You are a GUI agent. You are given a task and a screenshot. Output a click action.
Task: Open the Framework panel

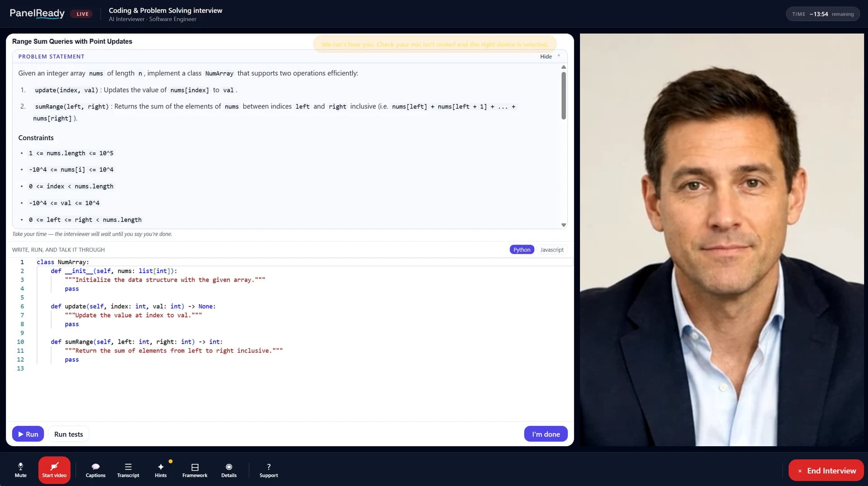click(x=195, y=470)
